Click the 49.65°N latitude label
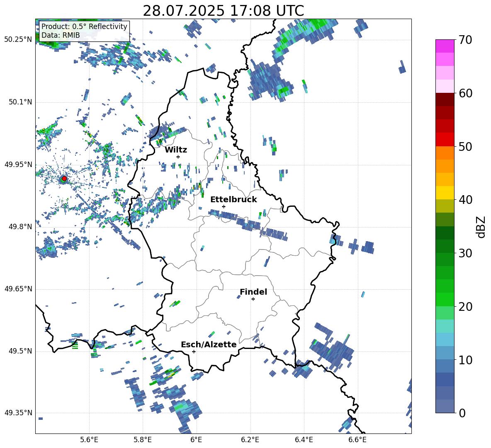The height and width of the screenshot is (448, 491). [18, 289]
